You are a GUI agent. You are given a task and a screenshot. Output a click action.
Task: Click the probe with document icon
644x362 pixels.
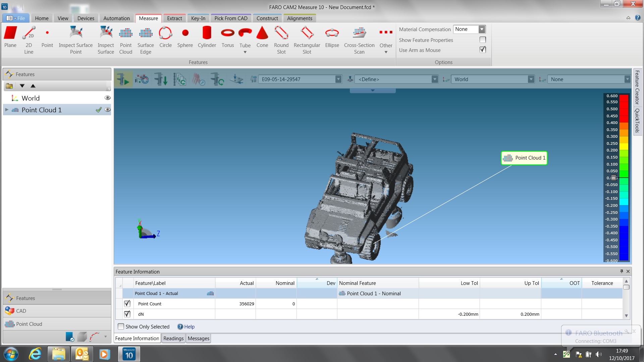(180, 79)
